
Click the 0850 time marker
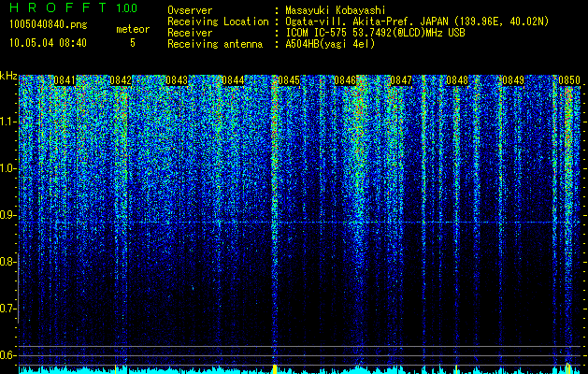pos(569,80)
